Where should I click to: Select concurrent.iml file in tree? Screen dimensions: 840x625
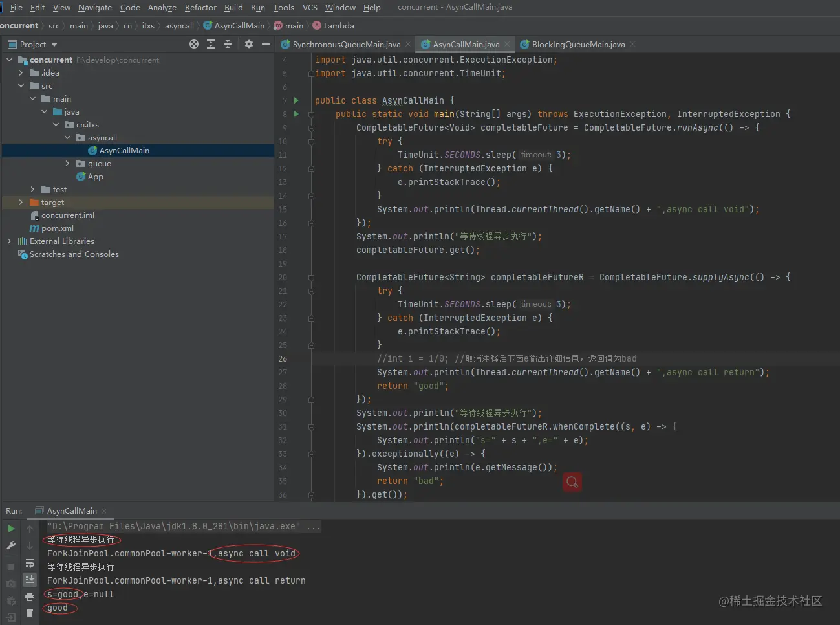67,215
